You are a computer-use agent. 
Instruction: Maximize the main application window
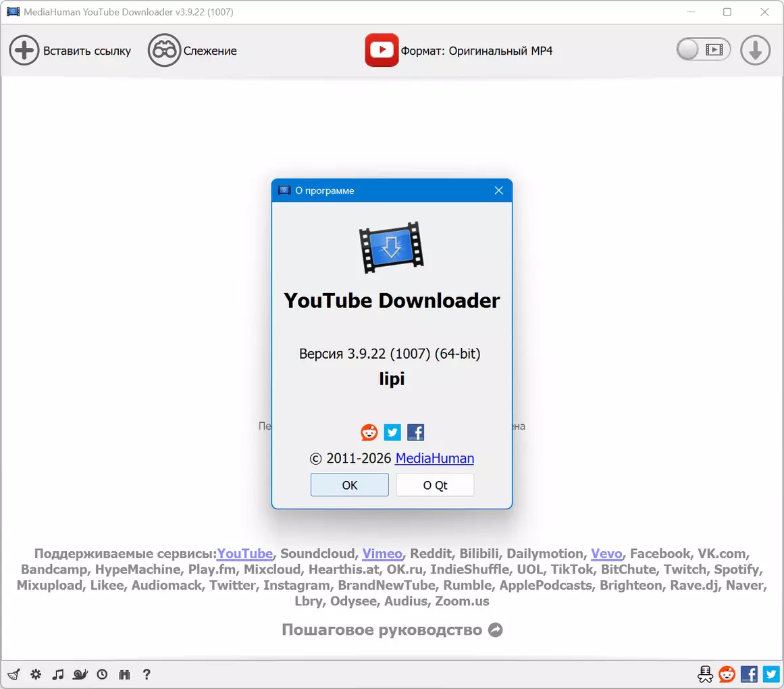point(727,11)
